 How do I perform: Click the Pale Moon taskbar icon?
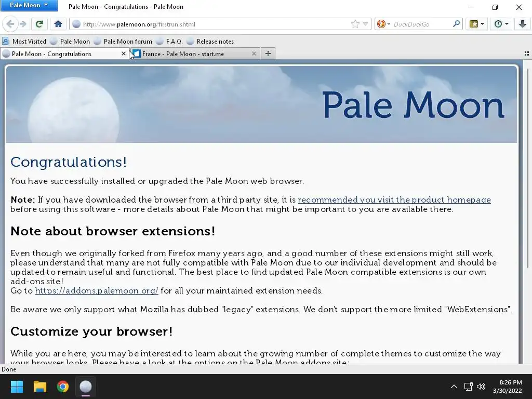coord(86,387)
